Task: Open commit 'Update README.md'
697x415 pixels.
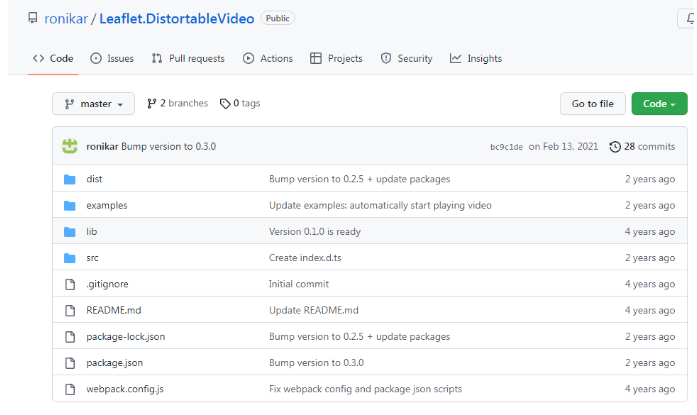Action: [x=314, y=310]
